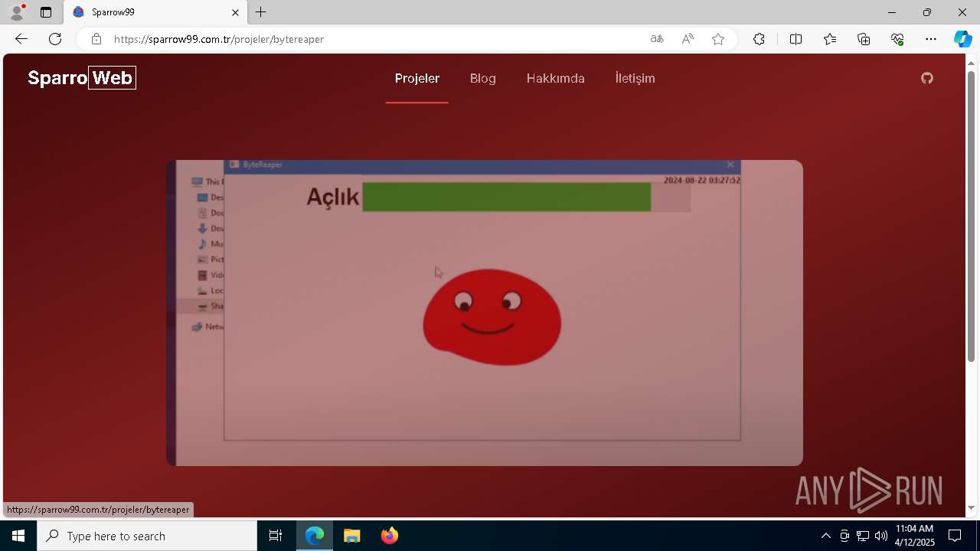Image resolution: width=980 pixels, height=551 pixels.
Task: Open the İletişim nav tab
Action: (635, 78)
